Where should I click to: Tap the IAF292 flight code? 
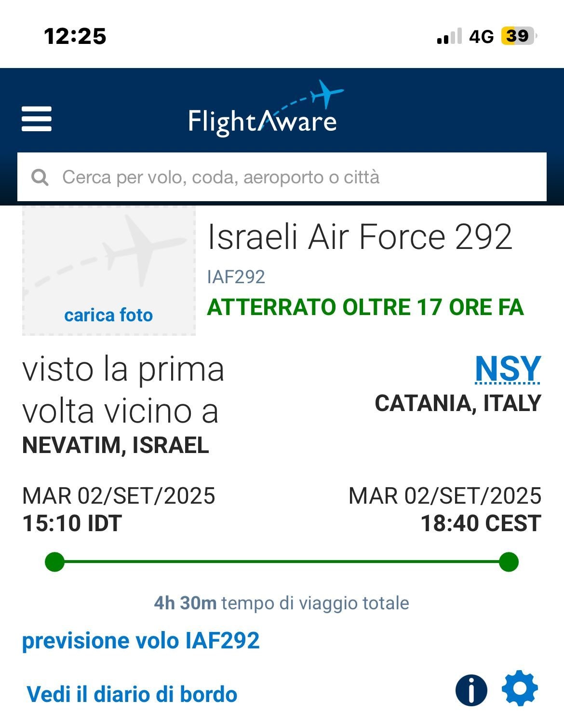click(236, 277)
